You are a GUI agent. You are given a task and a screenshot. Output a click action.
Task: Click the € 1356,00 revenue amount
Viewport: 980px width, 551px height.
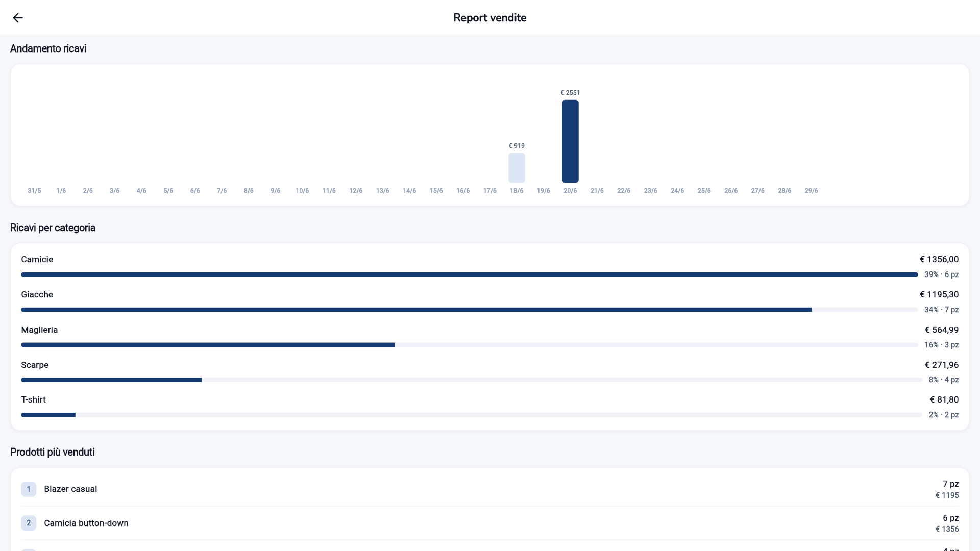click(939, 259)
